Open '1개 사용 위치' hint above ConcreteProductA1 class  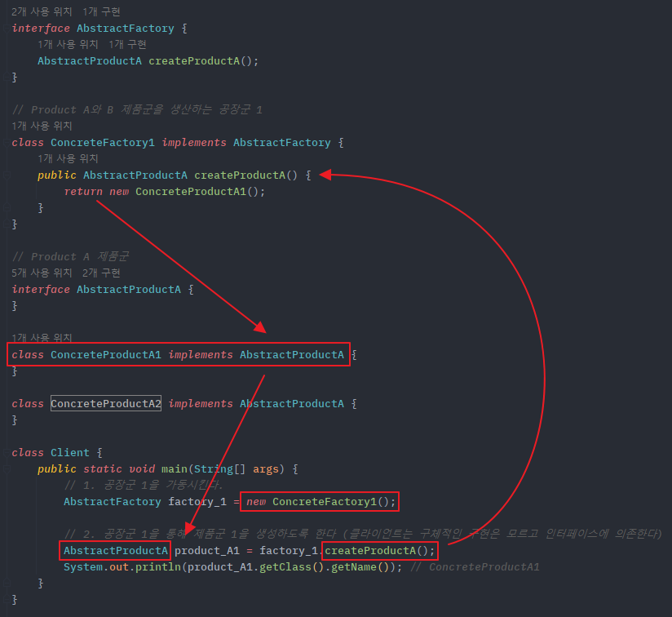tap(42, 338)
